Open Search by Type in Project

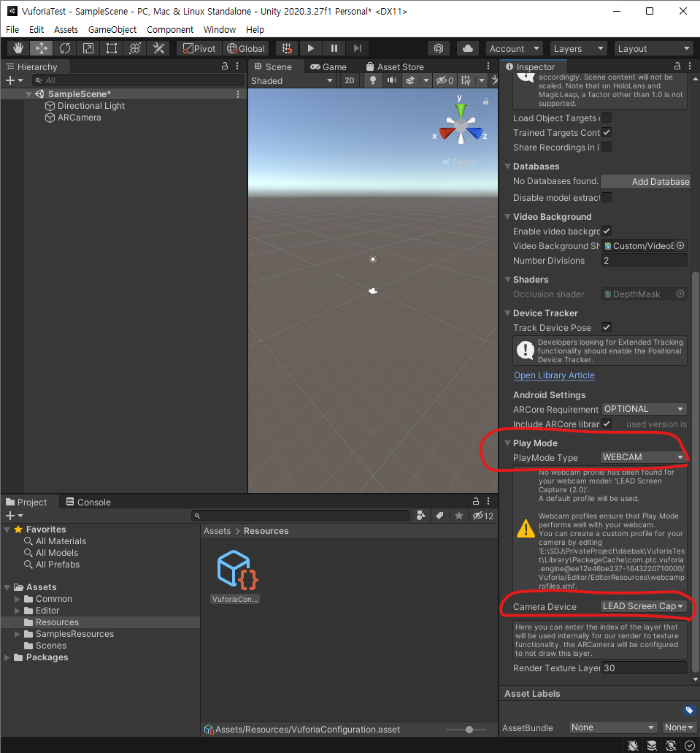tap(421, 516)
